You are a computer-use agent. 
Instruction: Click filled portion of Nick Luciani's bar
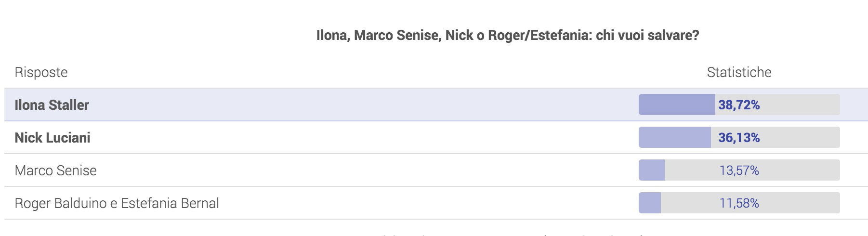(x=674, y=137)
